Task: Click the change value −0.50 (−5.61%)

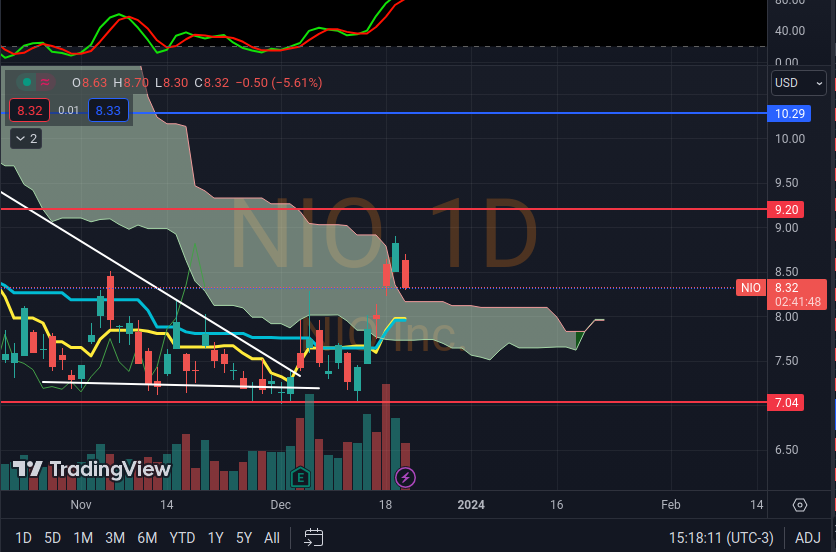Action: [x=279, y=83]
